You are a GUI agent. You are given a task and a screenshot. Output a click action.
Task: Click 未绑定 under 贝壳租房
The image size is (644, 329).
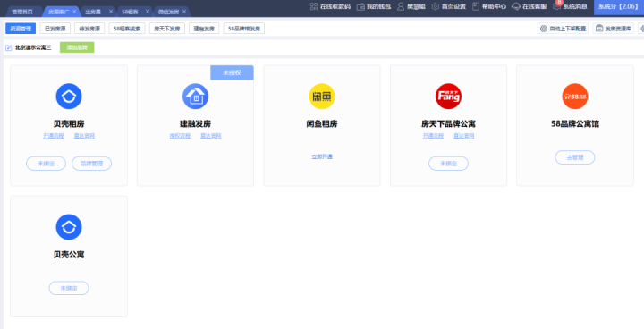(46, 164)
